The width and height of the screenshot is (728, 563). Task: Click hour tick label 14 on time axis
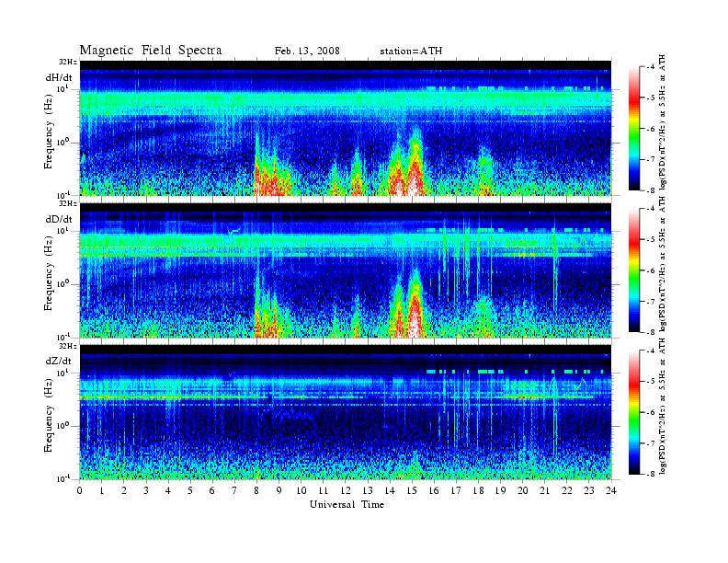(390, 490)
